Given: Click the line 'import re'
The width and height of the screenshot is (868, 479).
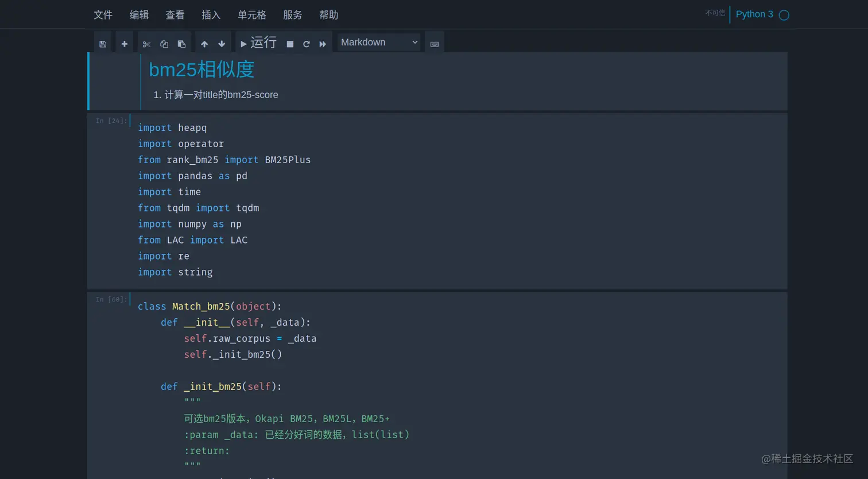Looking at the screenshot, I should tap(164, 256).
